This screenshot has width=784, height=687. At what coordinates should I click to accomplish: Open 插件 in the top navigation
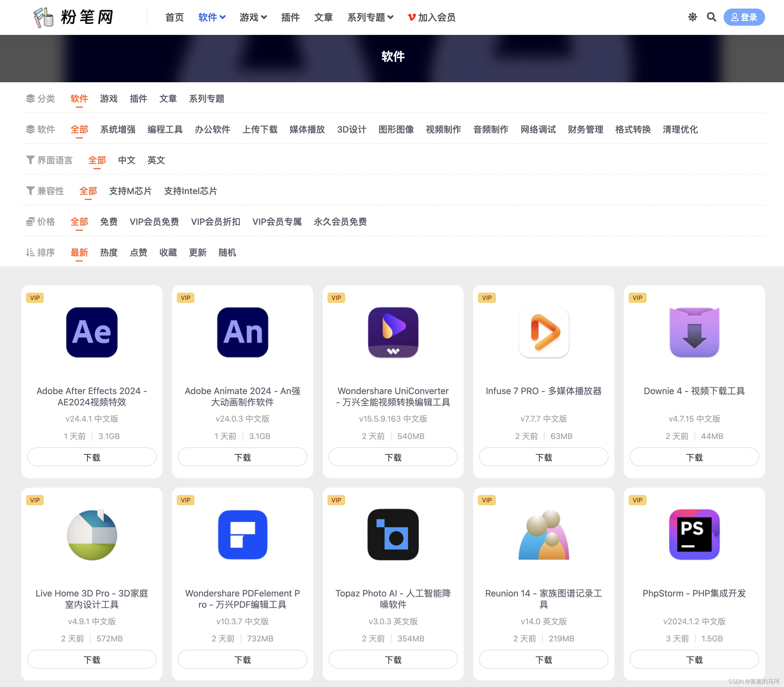point(290,17)
